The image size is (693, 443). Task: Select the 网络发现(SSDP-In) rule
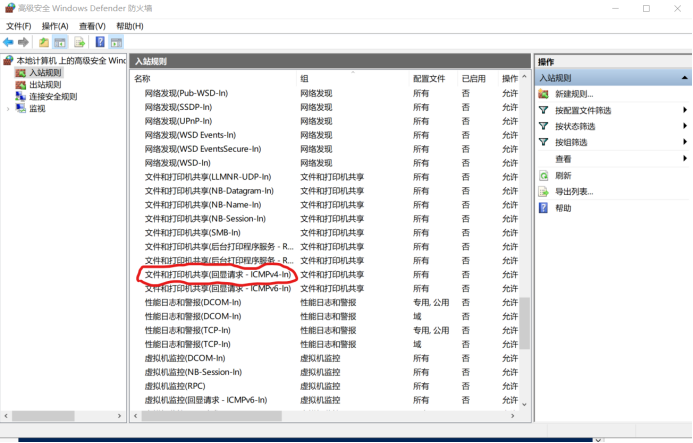[x=178, y=107]
